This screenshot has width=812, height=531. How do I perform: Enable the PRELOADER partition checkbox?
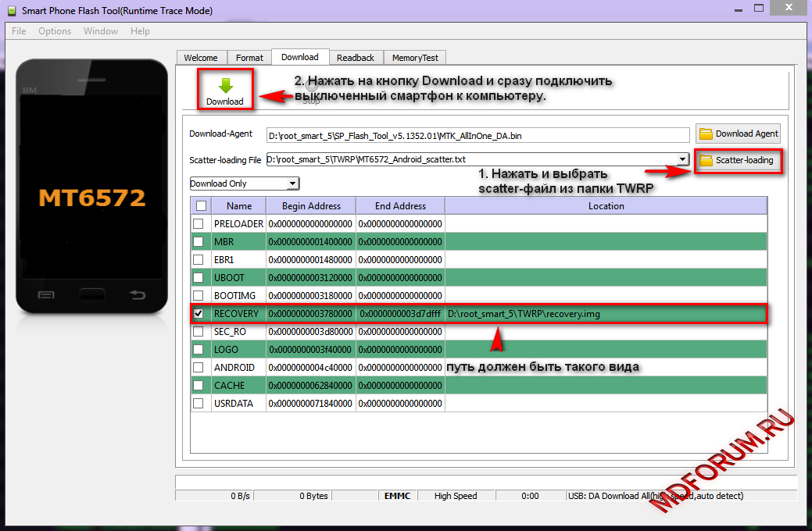pos(199,223)
